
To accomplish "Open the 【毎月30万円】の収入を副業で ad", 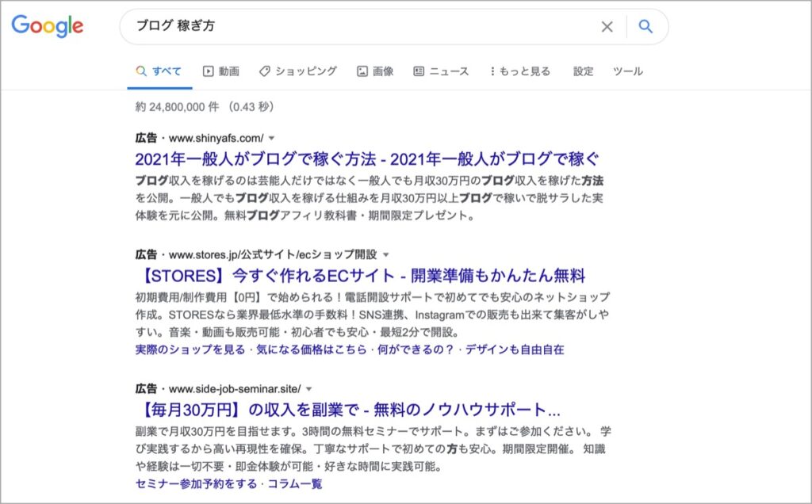I will tap(349, 410).
